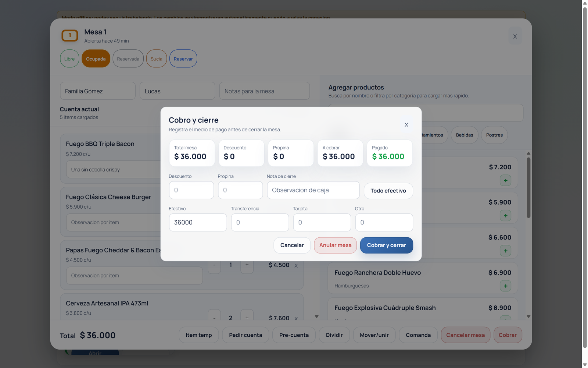Click the Pedir cuenta button

point(245,335)
